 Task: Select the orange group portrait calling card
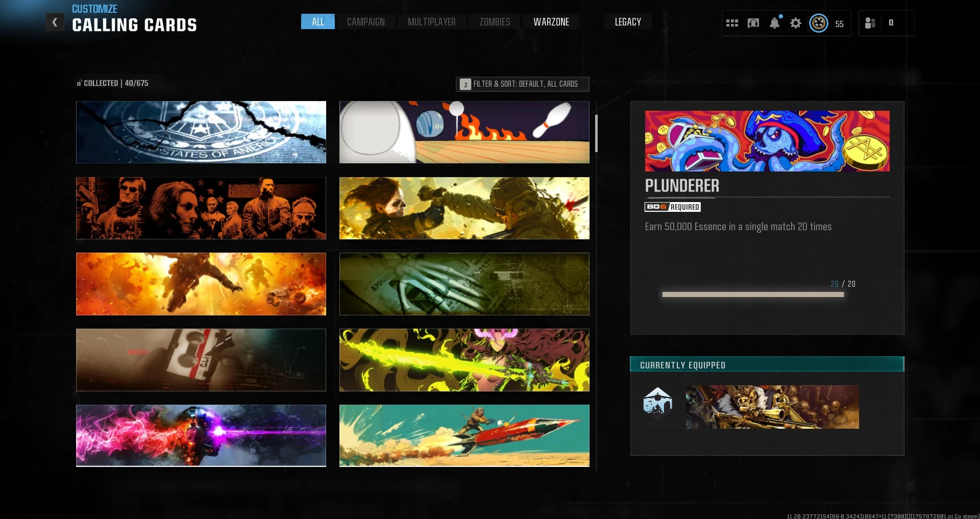201,208
